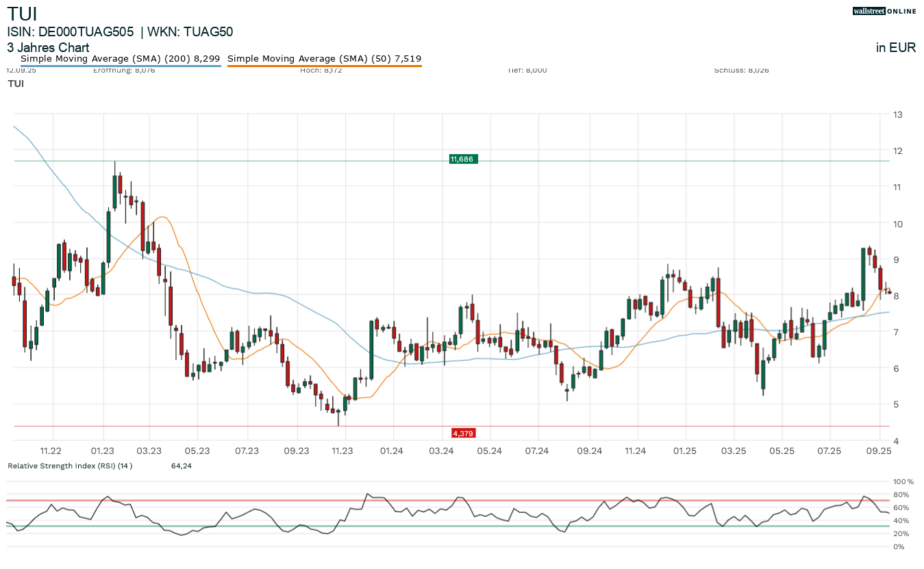This screenshot has height=569, width=924.
Task: Click the 03.24 x-axis date label
Action: (441, 451)
